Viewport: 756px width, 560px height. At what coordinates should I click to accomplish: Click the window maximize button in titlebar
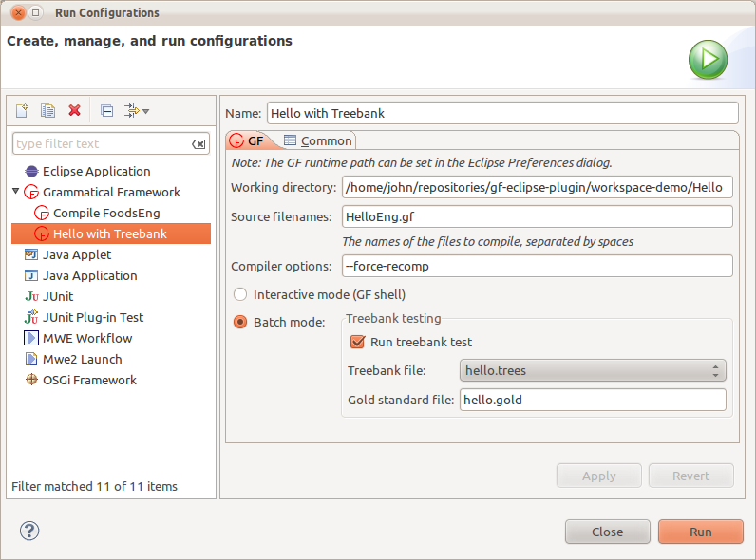(36, 12)
